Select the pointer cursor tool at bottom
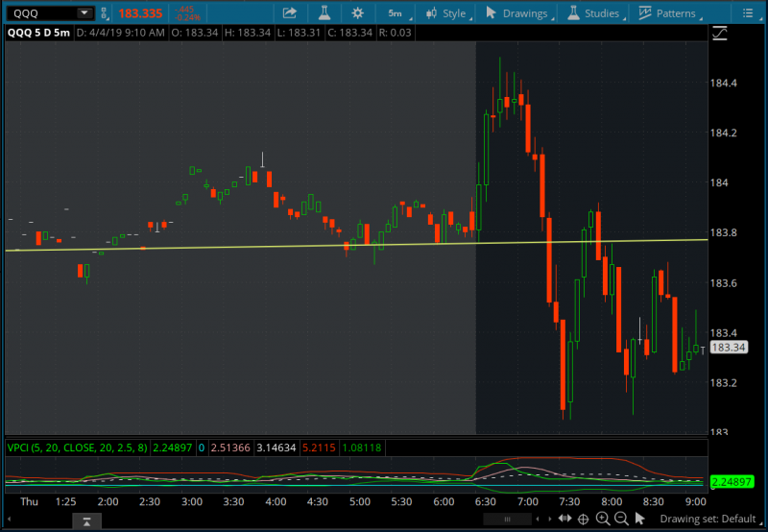The width and height of the screenshot is (768, 532). 640,520
